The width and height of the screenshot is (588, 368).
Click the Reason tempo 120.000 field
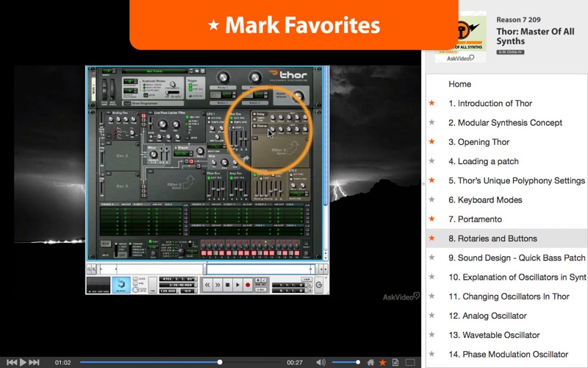(168, 291)
